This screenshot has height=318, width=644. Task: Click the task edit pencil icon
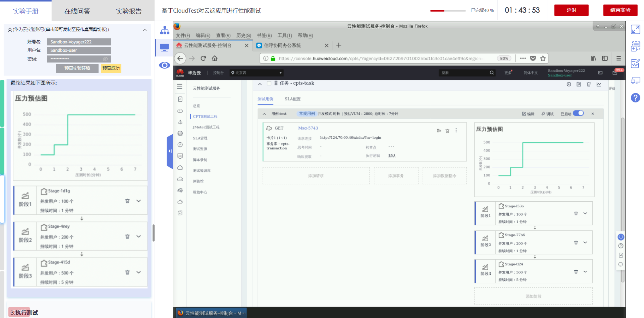[x=578, y=84]
